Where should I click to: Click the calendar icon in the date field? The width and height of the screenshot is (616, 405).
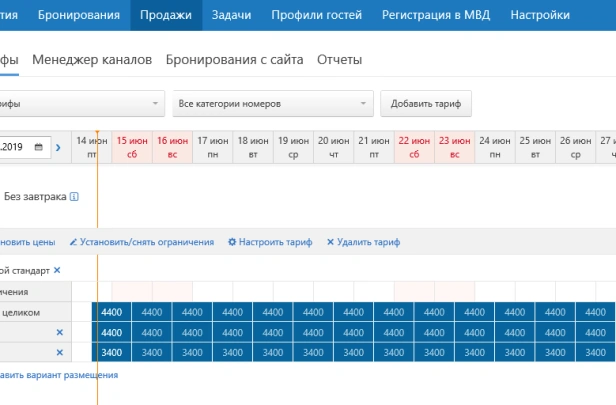[x=39, y=147]
